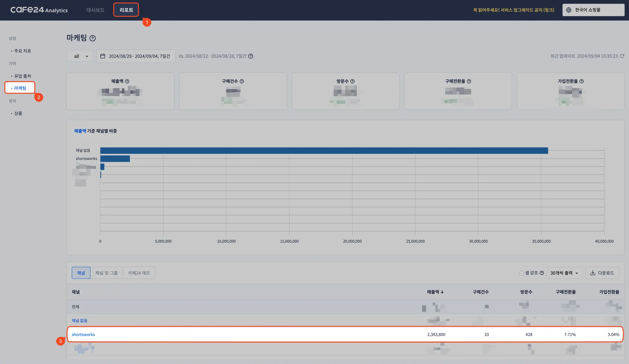Click the refresh icon beside 최근 업데이트
This screenshot has height=364, width=629.
(x=622, y=56)
